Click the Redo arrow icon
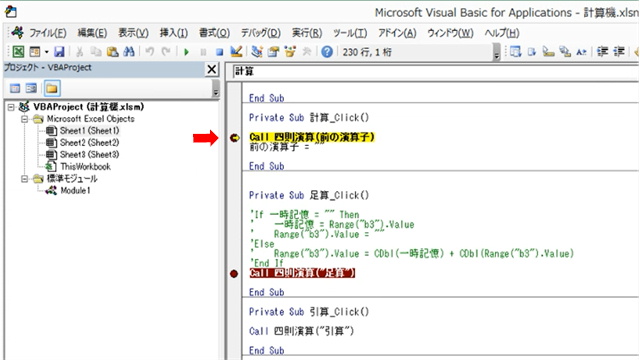The height and width of the screenshot is (360, 640). click(x=166, y=52)
